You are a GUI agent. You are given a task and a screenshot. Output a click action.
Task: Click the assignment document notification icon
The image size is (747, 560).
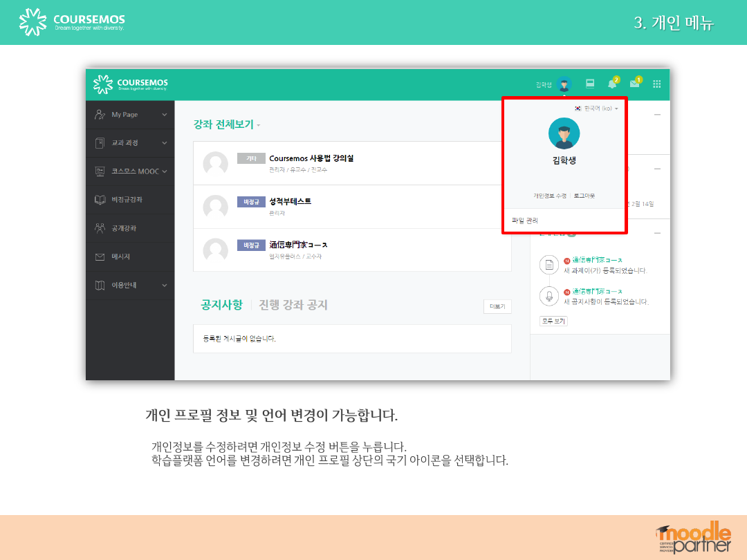[548, 265]
